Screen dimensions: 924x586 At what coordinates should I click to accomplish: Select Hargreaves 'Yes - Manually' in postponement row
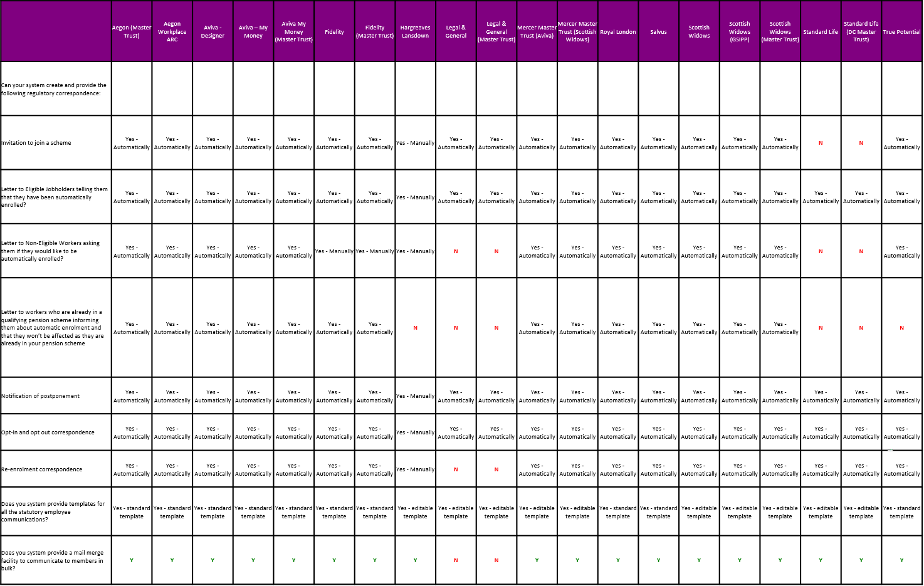[416, 396]
